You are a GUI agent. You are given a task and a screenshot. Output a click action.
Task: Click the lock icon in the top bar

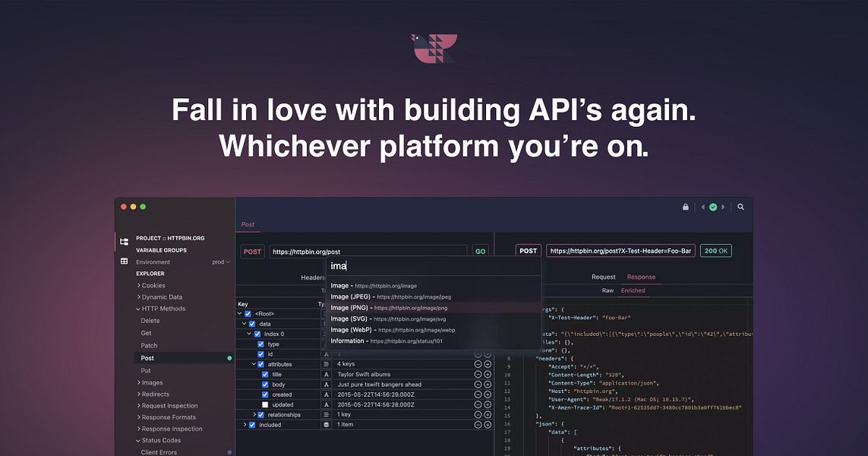(685, 207)
